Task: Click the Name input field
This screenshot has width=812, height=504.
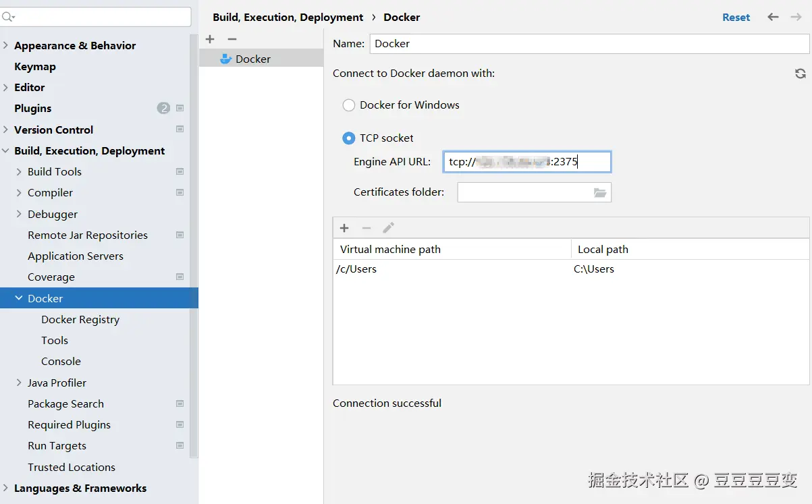Action: (x=590, y=43)
